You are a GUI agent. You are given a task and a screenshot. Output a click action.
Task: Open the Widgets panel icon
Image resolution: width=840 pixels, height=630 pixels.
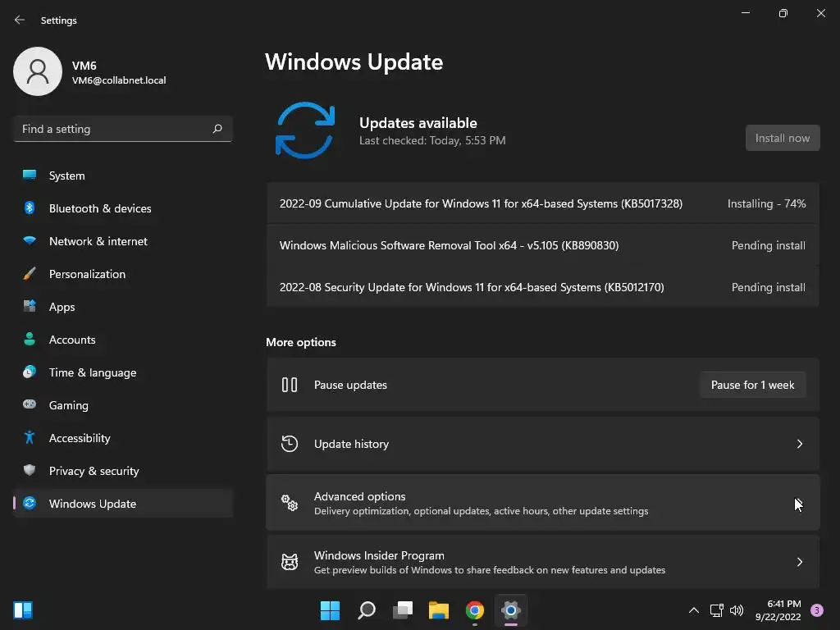tap(23, 610)
